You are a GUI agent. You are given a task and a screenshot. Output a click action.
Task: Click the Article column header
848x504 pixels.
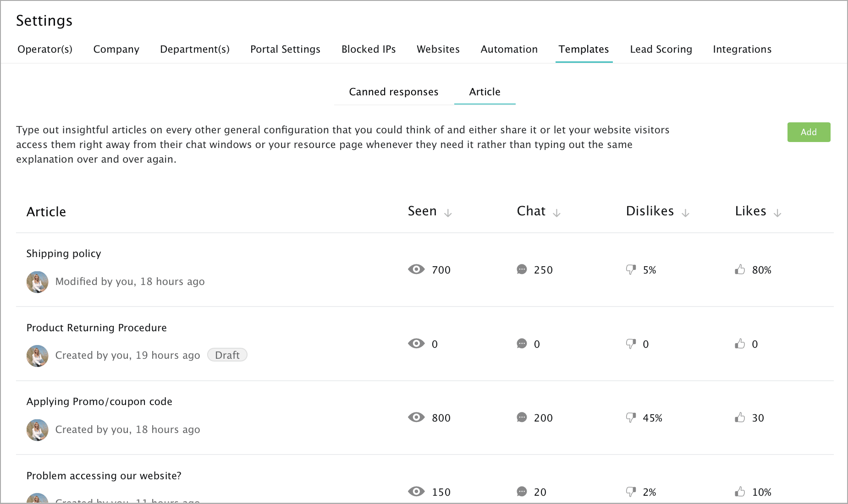tap(46, 212)
